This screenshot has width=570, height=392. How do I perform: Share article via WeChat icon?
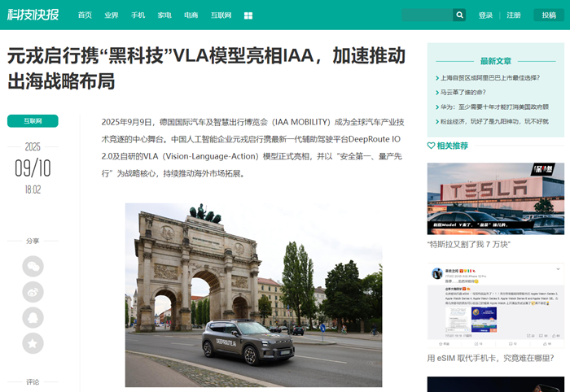click(x=33, y=266)
